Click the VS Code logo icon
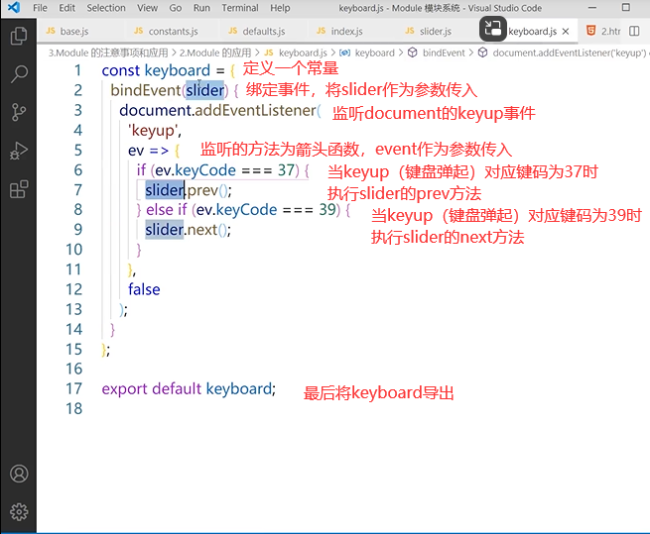 coord(14,7)
